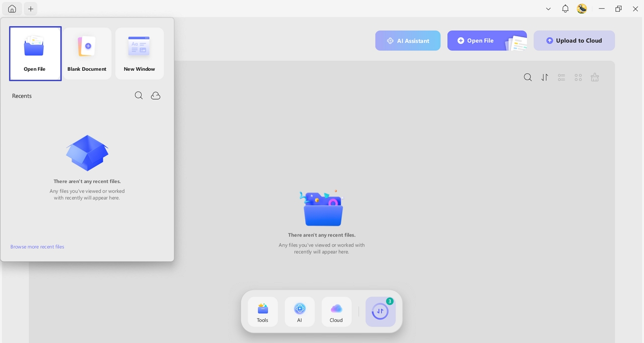Follow Browse more recent files link

click(x=37, y=246)
